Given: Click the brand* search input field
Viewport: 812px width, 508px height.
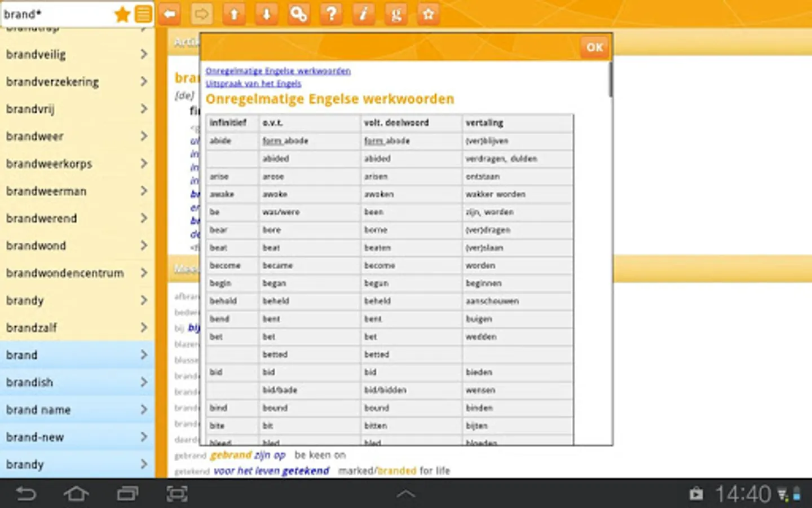Looking at the screenshot, I should tap(56, 14).
